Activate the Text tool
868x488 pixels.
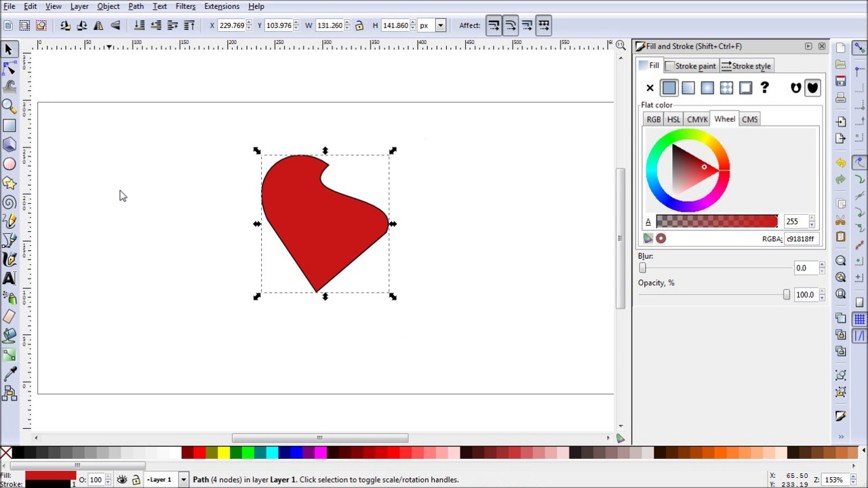coord(9,279)
